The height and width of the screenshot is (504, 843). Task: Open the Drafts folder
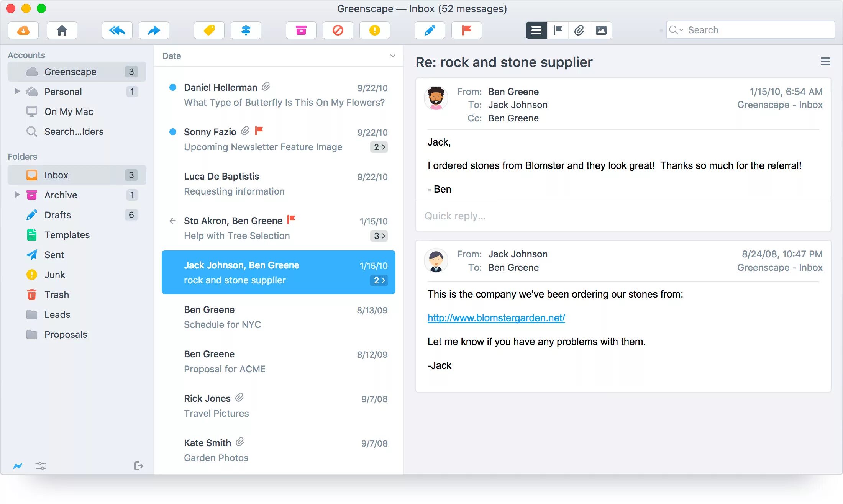coord(58,214)
